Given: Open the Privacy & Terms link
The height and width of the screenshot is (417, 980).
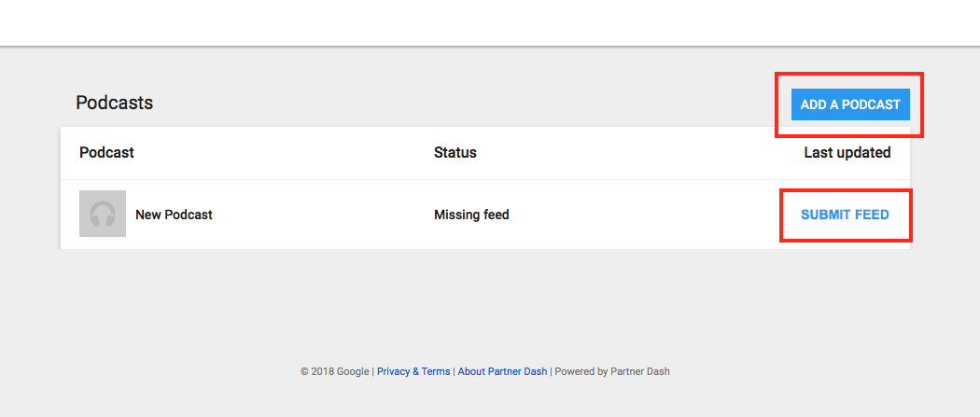Looking at the screenshot, I should click(x=413, y=371).
